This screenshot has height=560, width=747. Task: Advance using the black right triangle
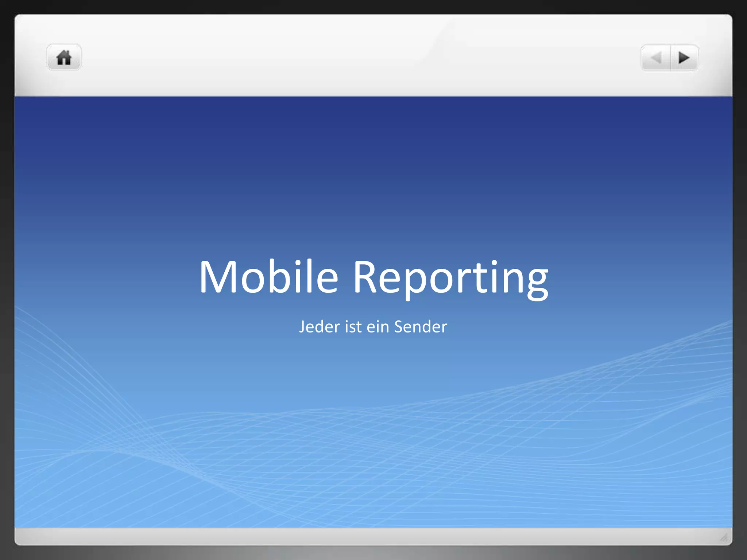[x=684, y=58]
